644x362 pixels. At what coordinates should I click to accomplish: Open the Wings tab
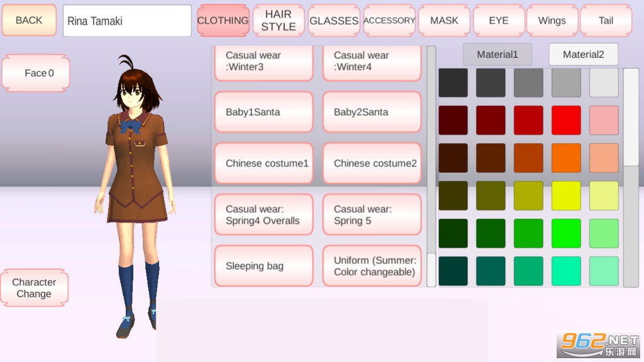552,21
